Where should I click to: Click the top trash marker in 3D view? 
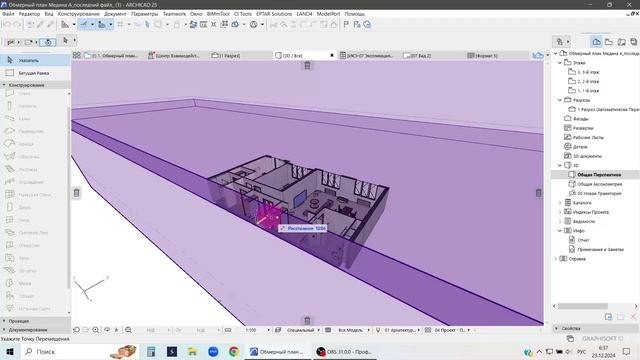307,65
